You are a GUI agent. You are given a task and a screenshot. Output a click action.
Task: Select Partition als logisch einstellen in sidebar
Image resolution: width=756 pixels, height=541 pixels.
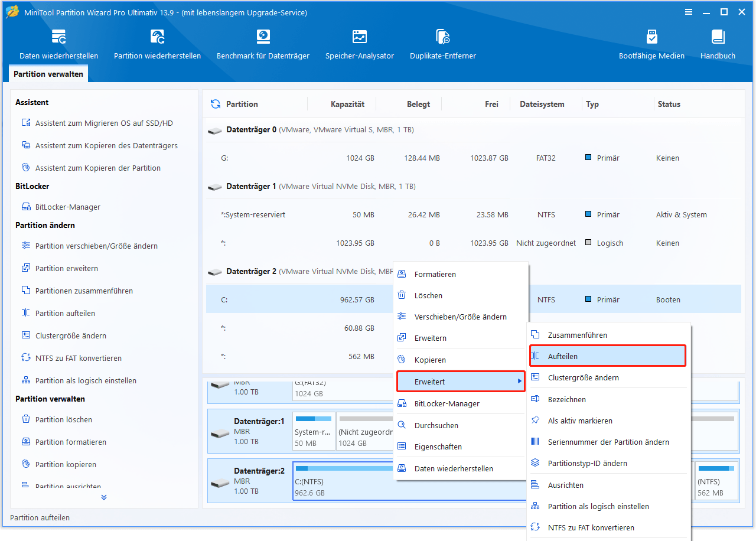79,380
